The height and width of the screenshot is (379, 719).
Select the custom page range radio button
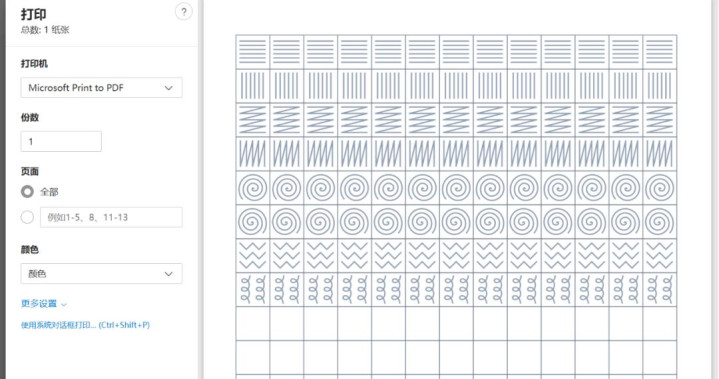pos(27,217)
